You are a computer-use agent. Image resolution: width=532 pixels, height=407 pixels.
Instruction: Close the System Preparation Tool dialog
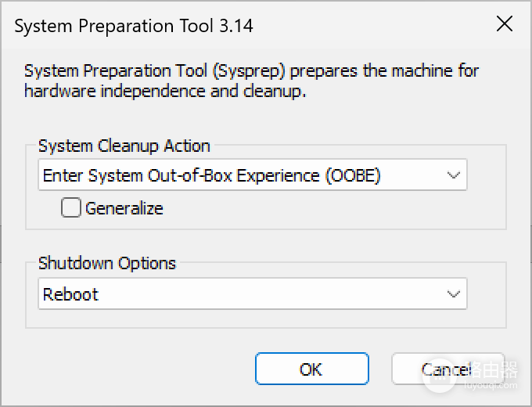[504, 23]
